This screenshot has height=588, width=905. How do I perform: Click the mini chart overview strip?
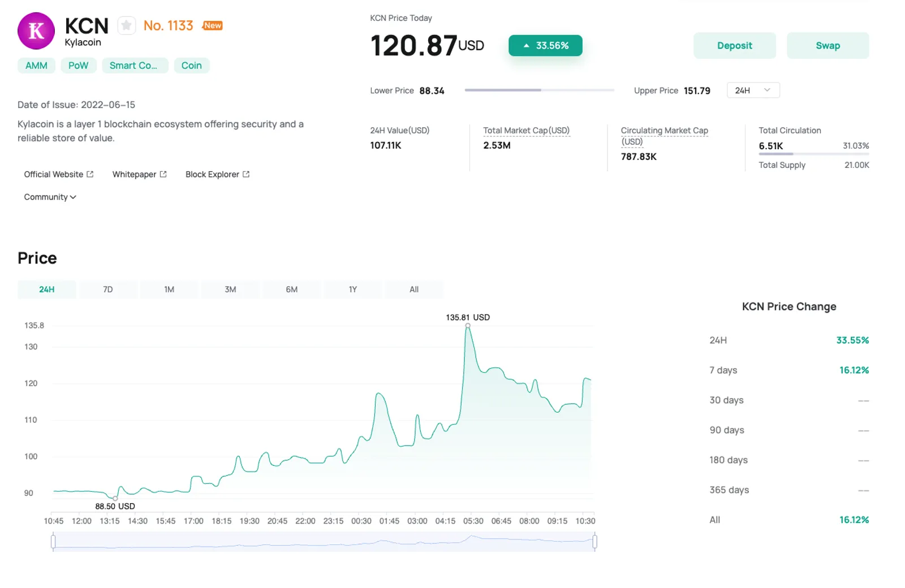(324, 542)
